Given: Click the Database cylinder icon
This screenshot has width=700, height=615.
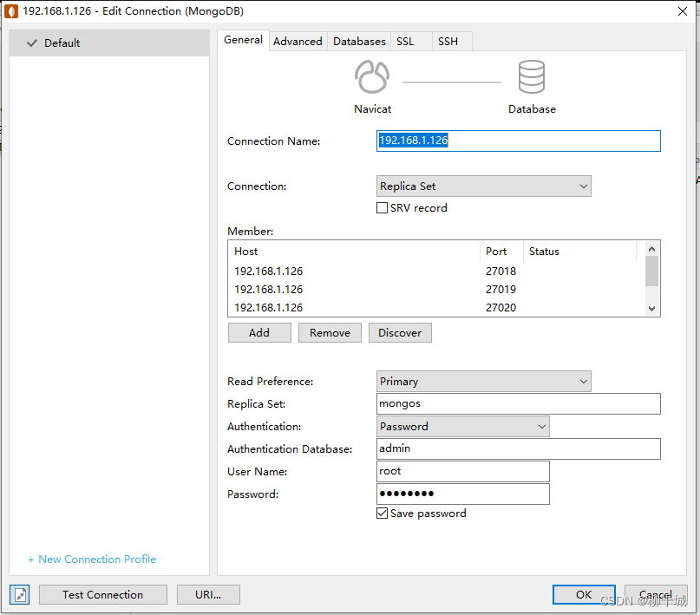Looking at the screenshot, I should coord(531,76).
